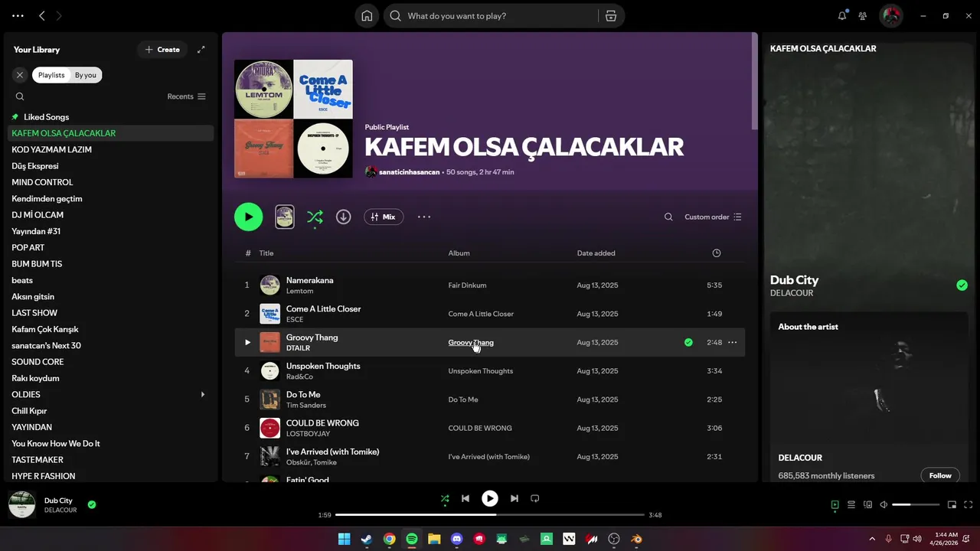Open the Recents sort dropdown
This screenshot has width=980, height=551.
(187, 96)
